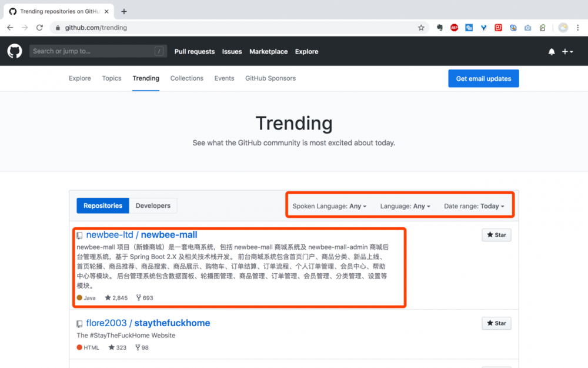Open the Spoken Language dropdown
Image resolution: width=588 pixels, height=368 pixels.
[x=329, y=206]
